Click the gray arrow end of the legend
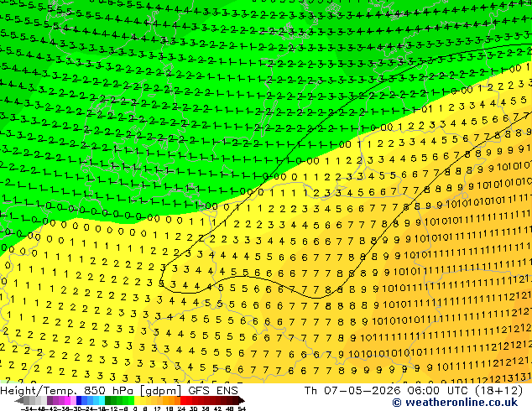The image size is (532, 411). tap(19, 401)
